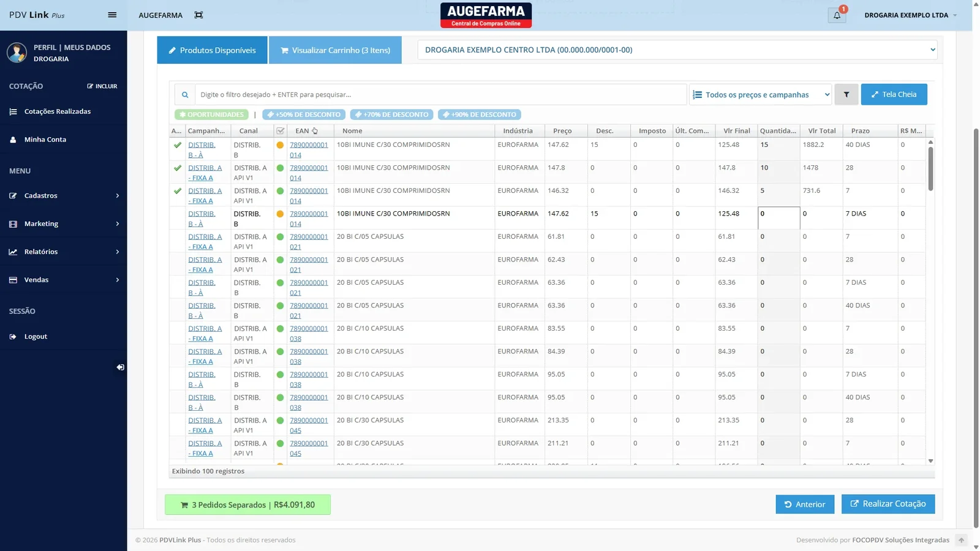980x551 pixels.
Task: Click Logout in the sidebar
Action: click(x=64, y=337)
